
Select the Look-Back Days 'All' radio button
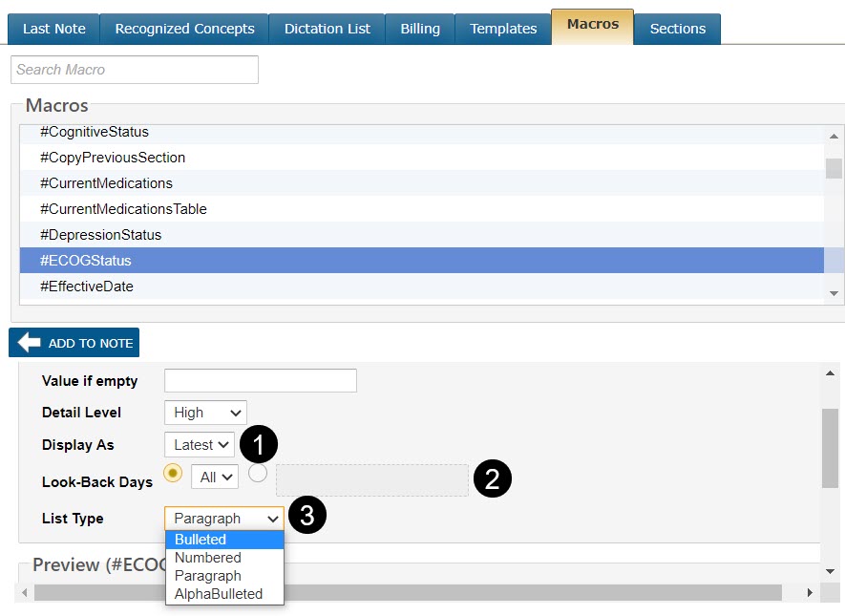173,473
